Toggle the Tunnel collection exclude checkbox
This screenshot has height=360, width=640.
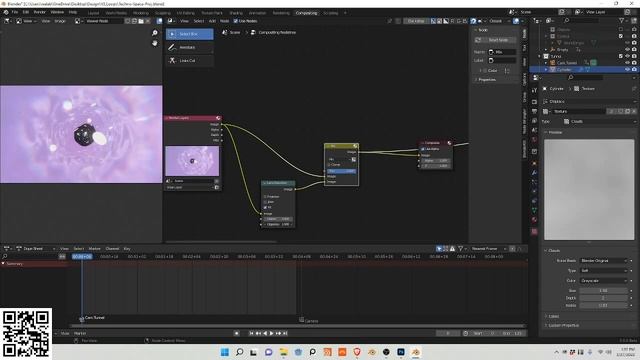tap(621, 56)
